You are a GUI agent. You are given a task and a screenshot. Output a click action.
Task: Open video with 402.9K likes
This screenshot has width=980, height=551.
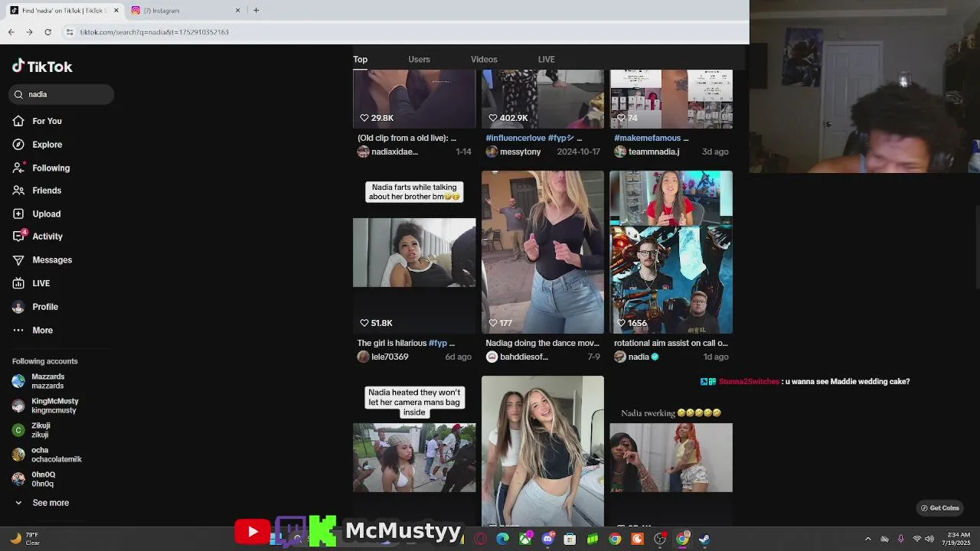pyautogui.click(x=543, y=99)
